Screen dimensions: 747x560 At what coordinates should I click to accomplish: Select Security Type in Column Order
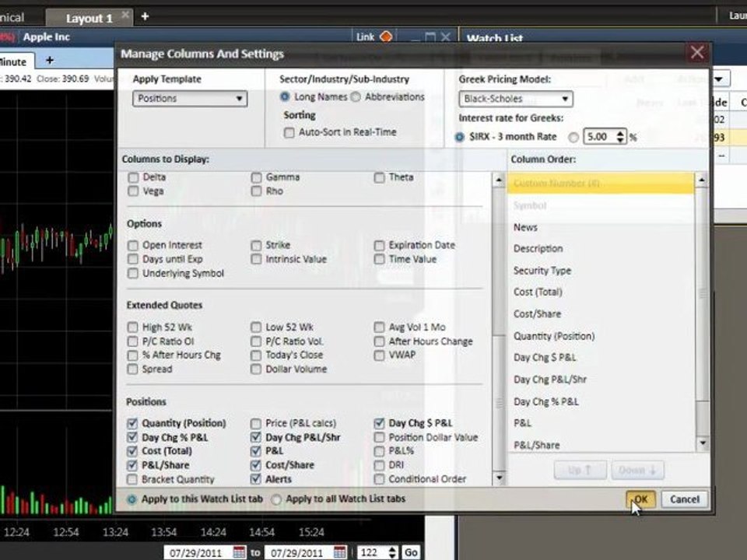click(x=542, y=271)
